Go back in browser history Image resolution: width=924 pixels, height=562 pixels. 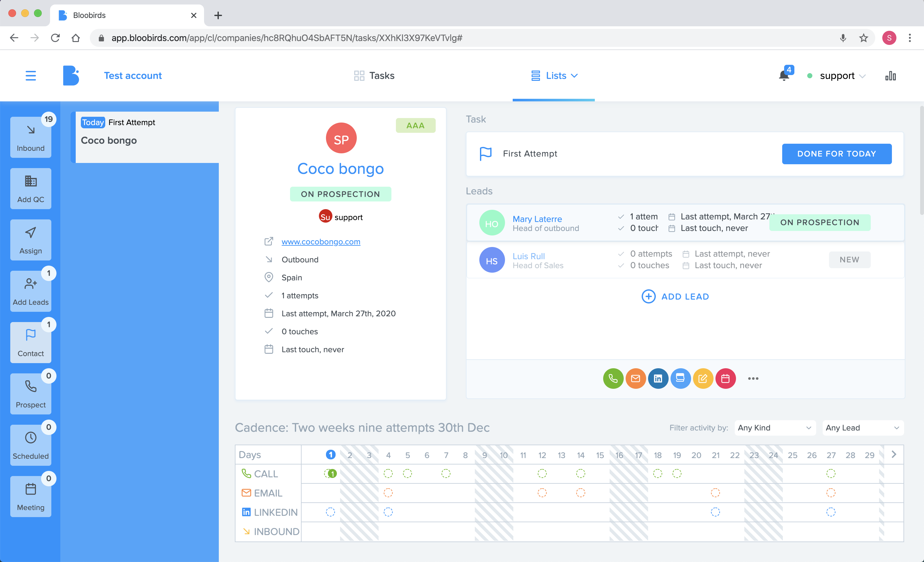(14, 38)
